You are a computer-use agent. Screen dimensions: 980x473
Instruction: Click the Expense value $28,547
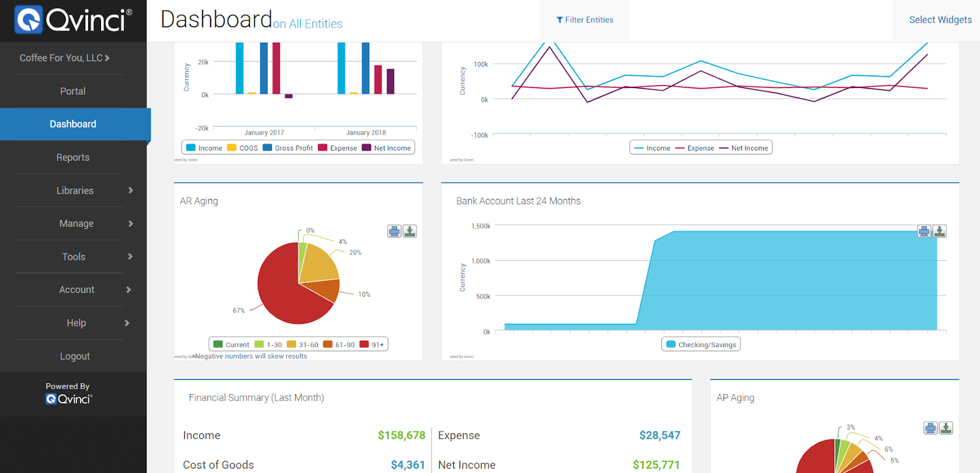pyautogui.click(x=660, y=435)
